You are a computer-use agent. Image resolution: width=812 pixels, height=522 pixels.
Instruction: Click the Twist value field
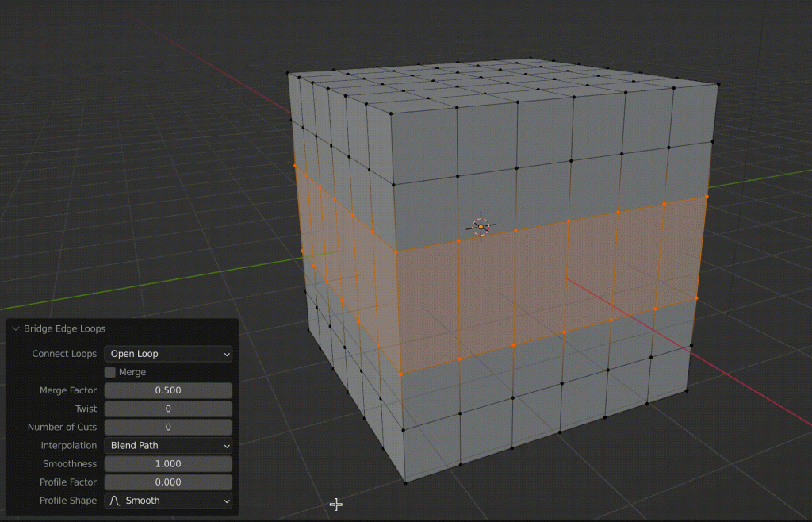coord(168,408)
